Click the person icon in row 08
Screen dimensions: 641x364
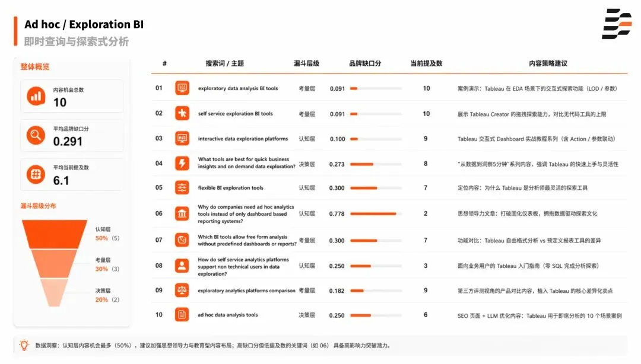click(x=182, y=266)
